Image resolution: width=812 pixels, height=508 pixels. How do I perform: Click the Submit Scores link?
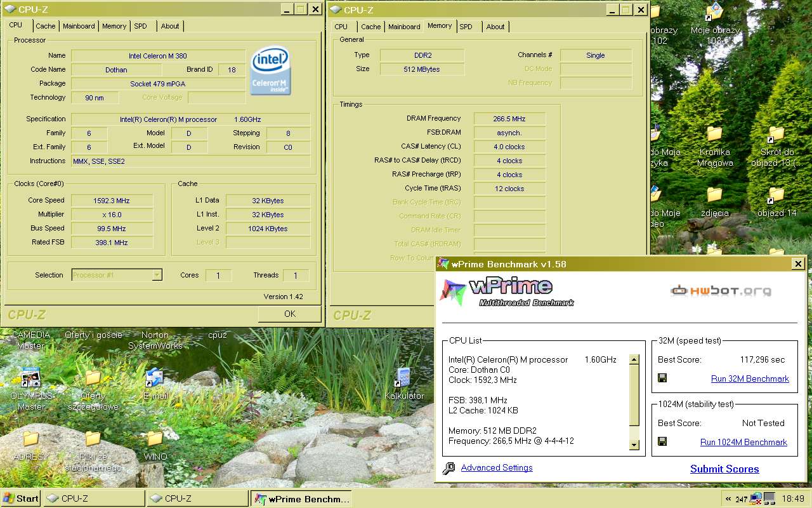724,469
